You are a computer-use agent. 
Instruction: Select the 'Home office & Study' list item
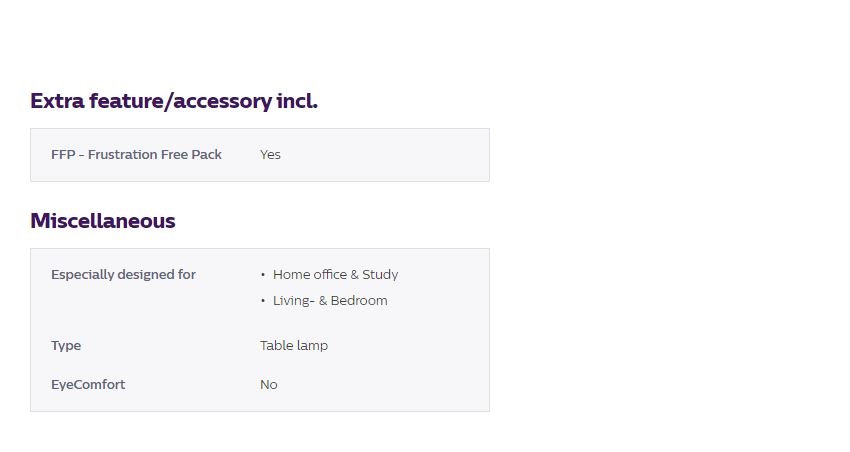335,275
